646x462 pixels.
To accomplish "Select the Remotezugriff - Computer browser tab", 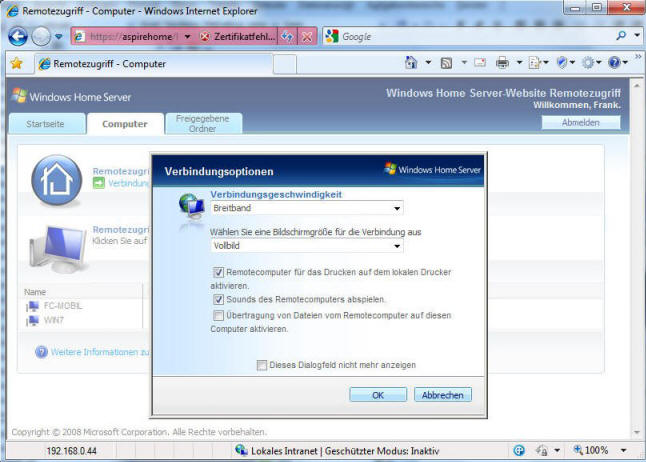I will point(153,64).
